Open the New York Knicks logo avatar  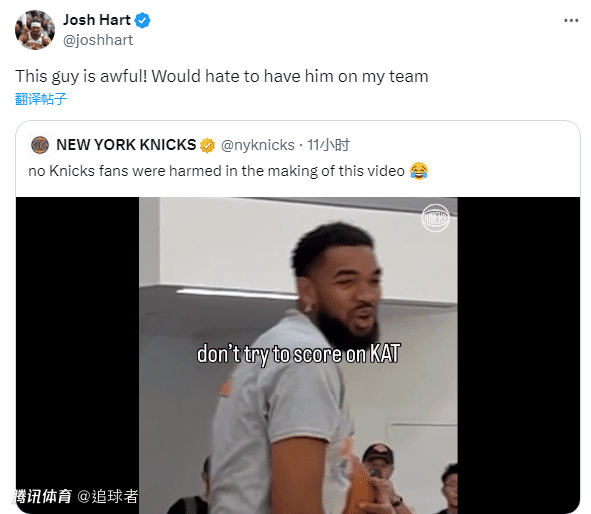[40, 145]
